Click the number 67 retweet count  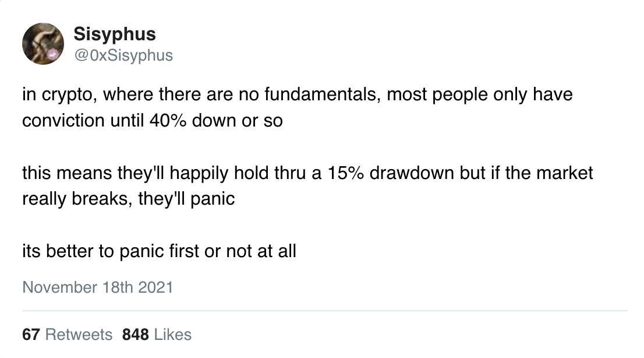(x=31, y=335)
